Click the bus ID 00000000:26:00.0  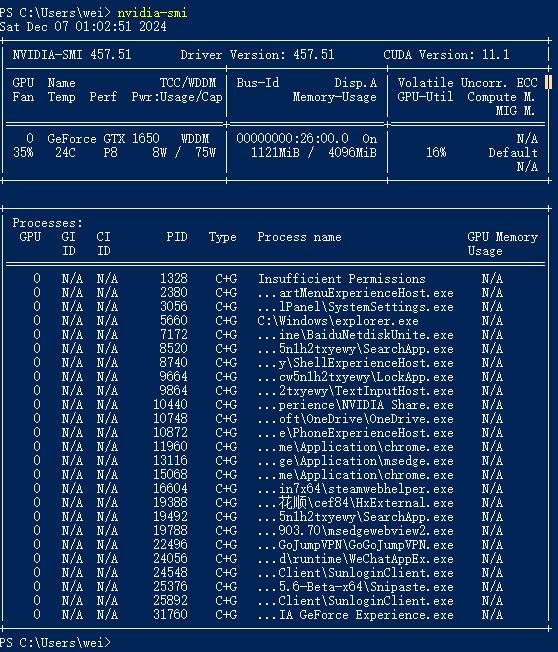292,138
